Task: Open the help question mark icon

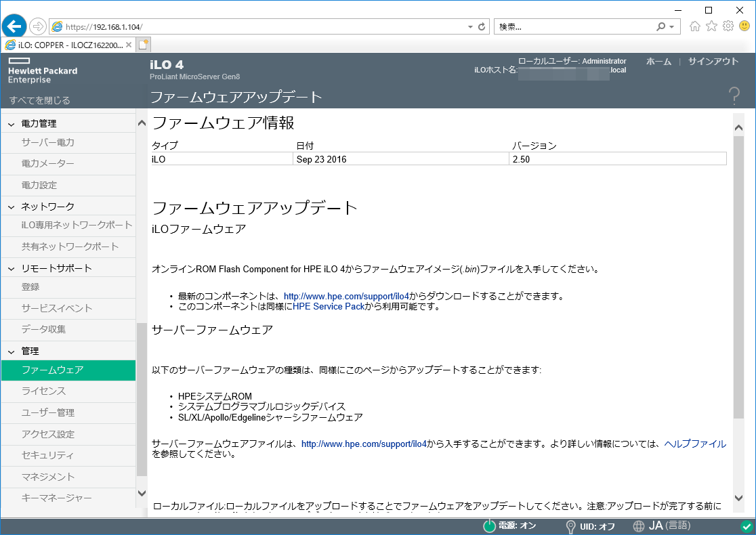Action: tap(734, 96)
